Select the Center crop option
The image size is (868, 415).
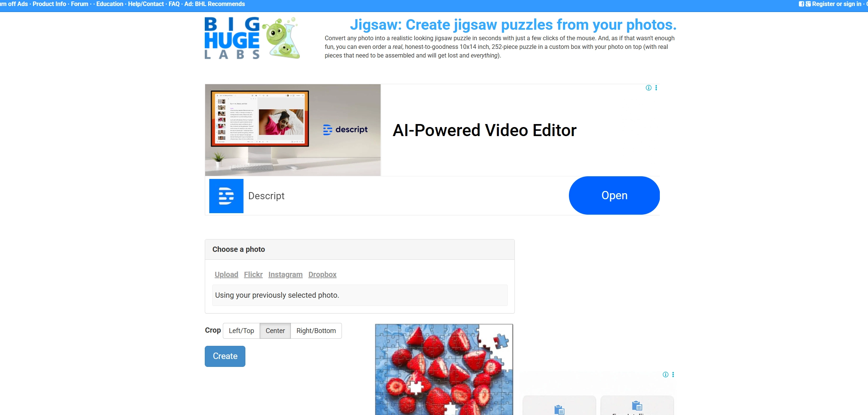(275, 330)
